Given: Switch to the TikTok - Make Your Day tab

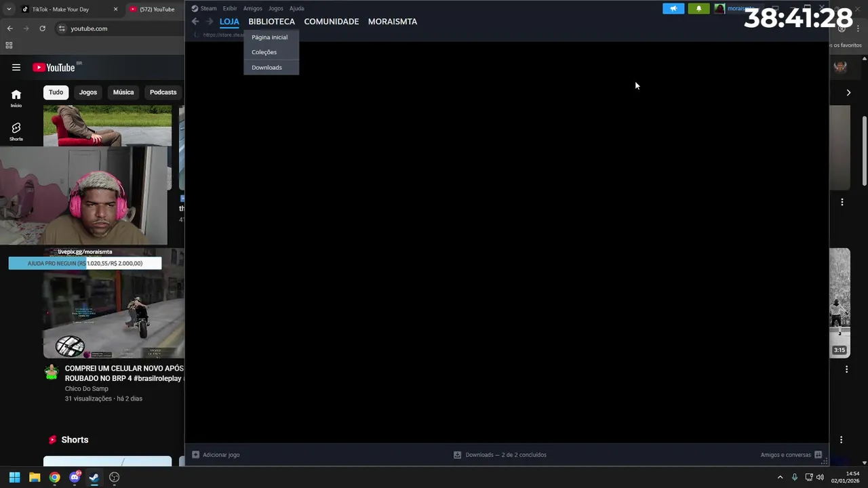Looking at the screenshot, I should coord(61,9).
